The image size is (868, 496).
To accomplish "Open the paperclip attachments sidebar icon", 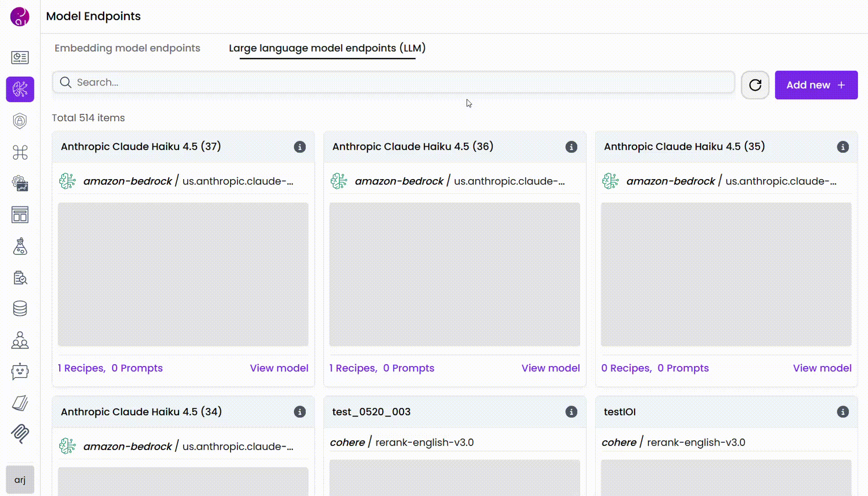I will point(20,434).
